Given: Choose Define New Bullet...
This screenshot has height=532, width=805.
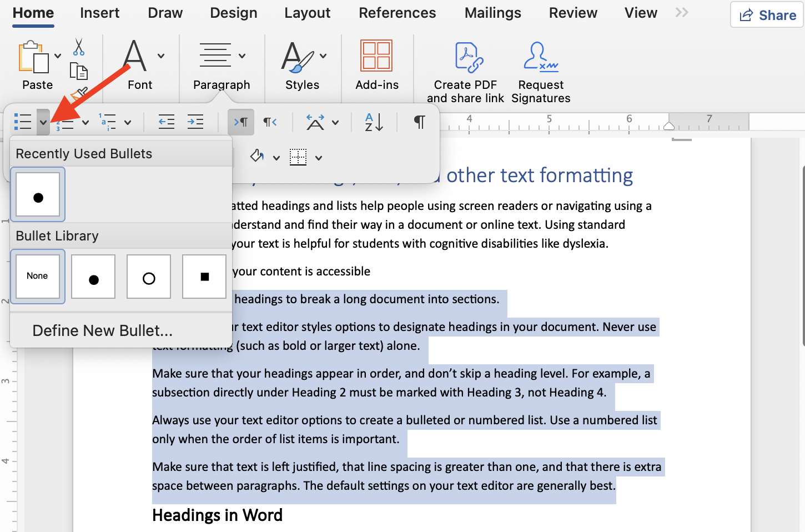Looking at the screenshot, I should 102,330.
